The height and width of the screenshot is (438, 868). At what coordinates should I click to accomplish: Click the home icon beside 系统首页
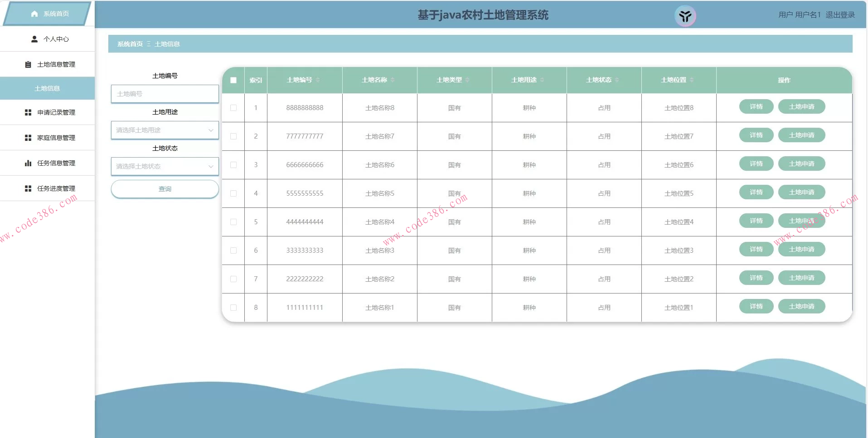click(34, 14)
